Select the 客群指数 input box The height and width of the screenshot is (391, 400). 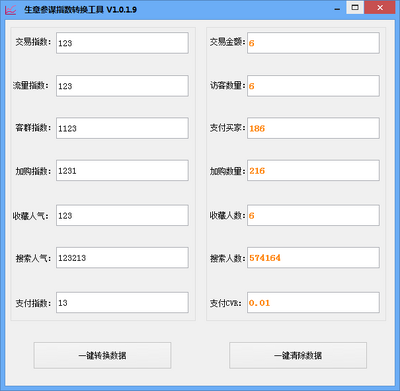(x=122, y=128)
